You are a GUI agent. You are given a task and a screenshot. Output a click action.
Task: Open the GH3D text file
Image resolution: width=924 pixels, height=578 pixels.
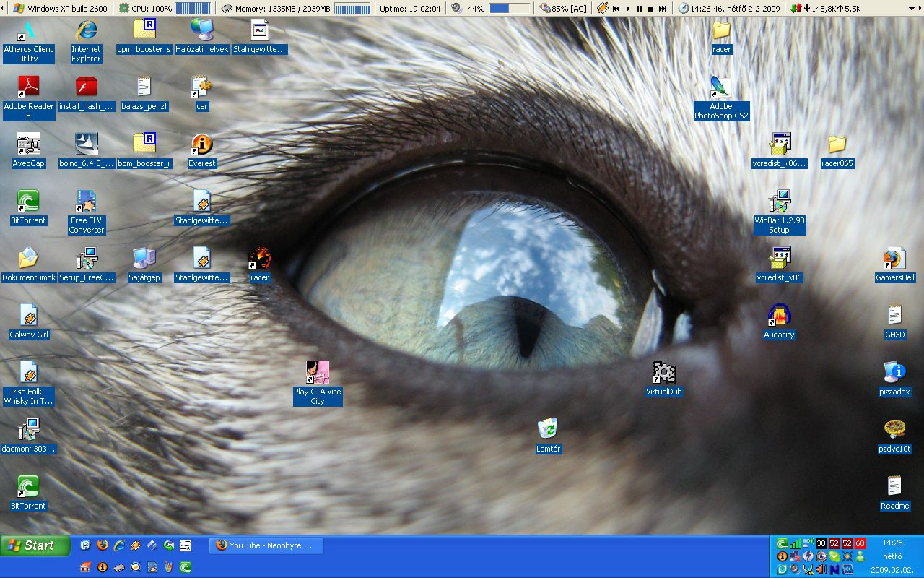pos(894,323)
